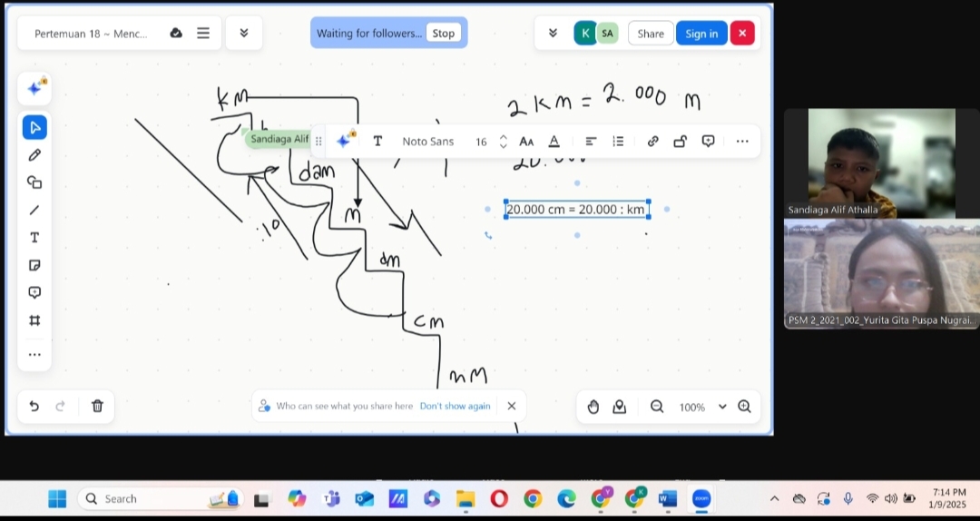Open the text alignment options
The height and width of the screenshot is (521, 980).
click(591, 142)
